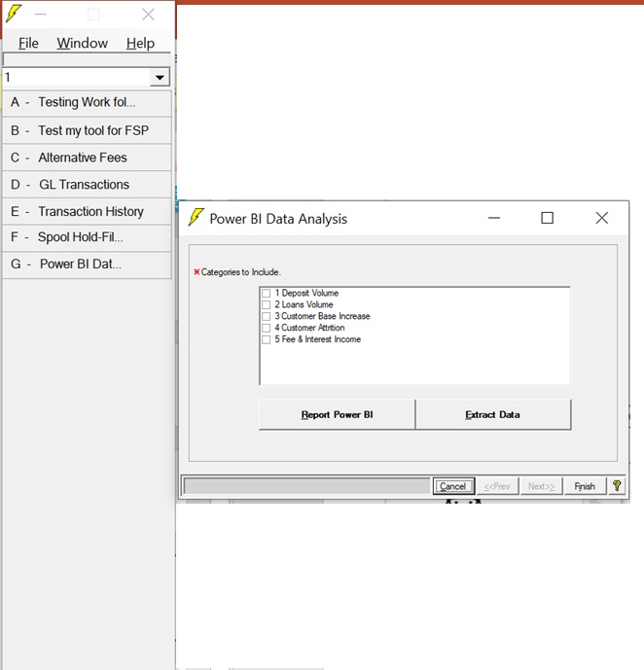The image size is (644, 670).
Task: Open the yellow question mark help icon
Action: click(x=617, y=486)
